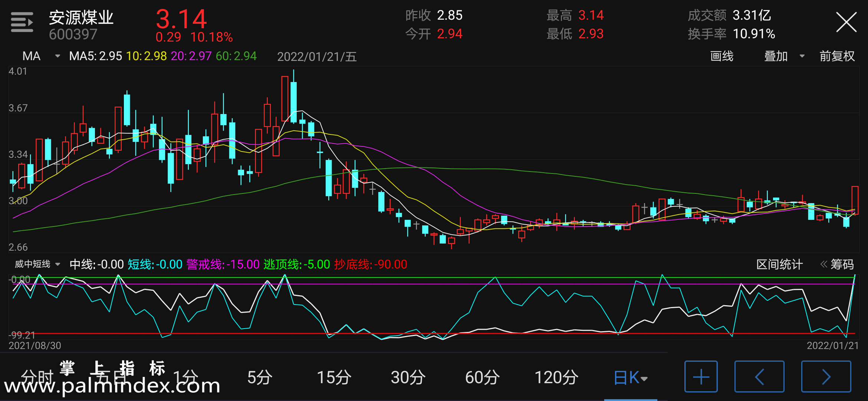Viewport: 868px width, 401px height.
Task: Click the stock name 安源煤业
Action: [x=81, y=17]
